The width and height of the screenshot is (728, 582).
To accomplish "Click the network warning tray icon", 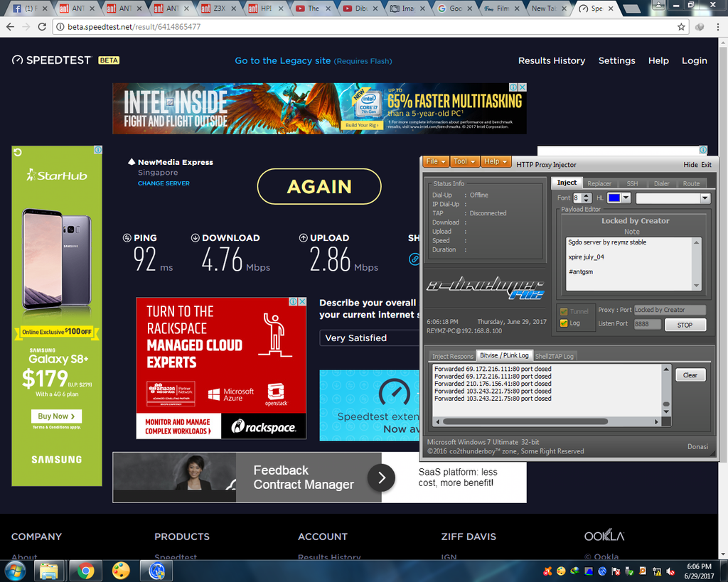I will (x=657, y=571).
